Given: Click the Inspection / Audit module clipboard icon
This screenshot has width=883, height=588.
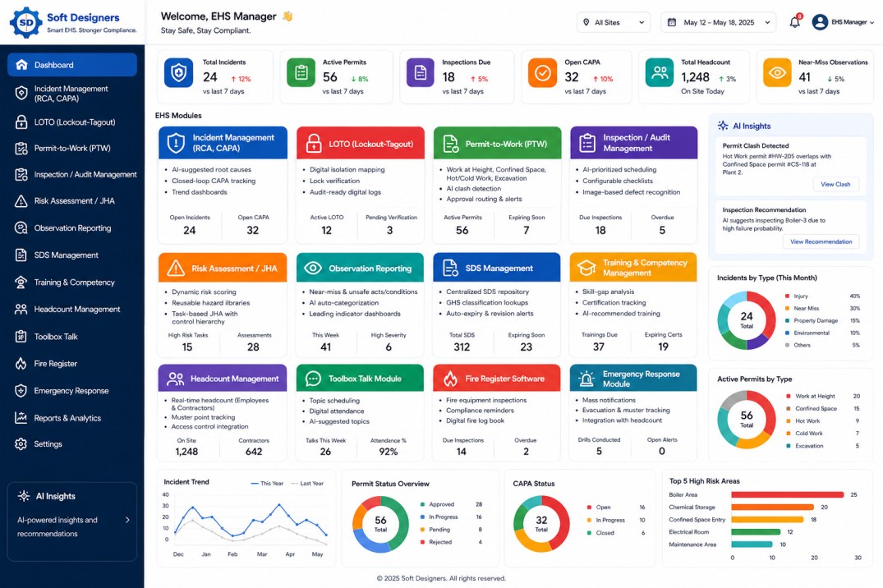Looking at the screenshot, I should pyautogui.click(x=586, y=143).
